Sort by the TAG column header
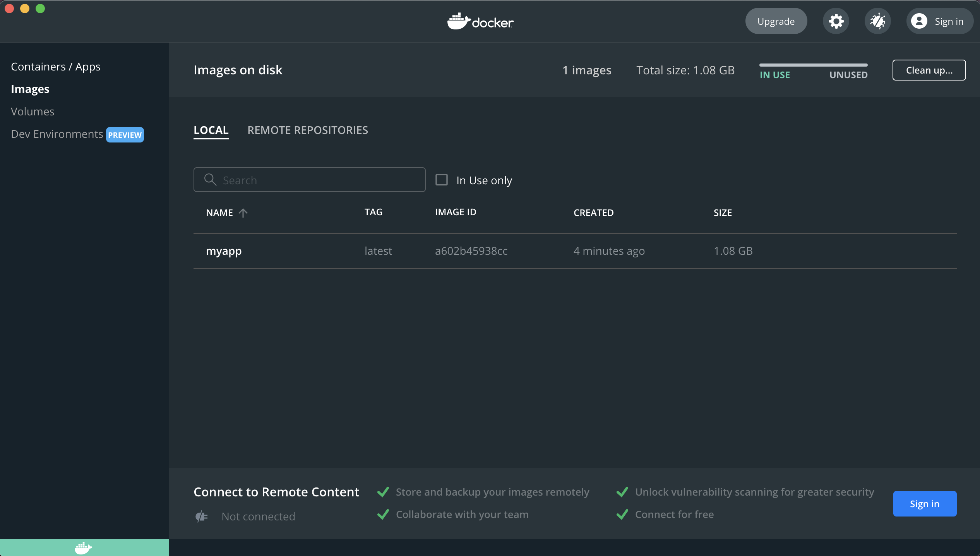 [x=373, y=212]
